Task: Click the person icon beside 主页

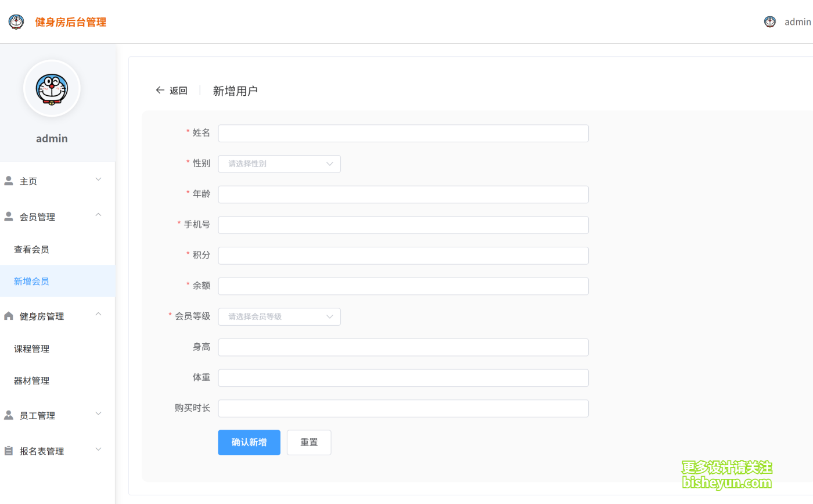Action: (x=9, y=181)
